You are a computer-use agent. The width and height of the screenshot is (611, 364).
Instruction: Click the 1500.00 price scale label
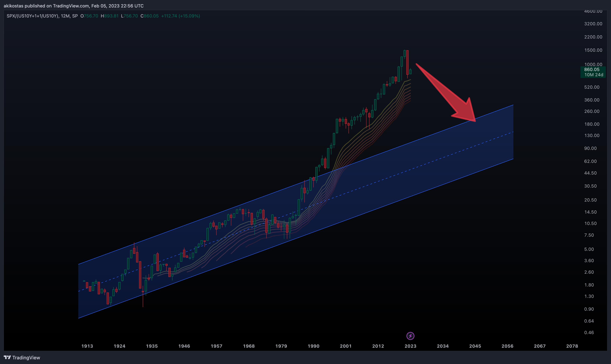(593, 50)
